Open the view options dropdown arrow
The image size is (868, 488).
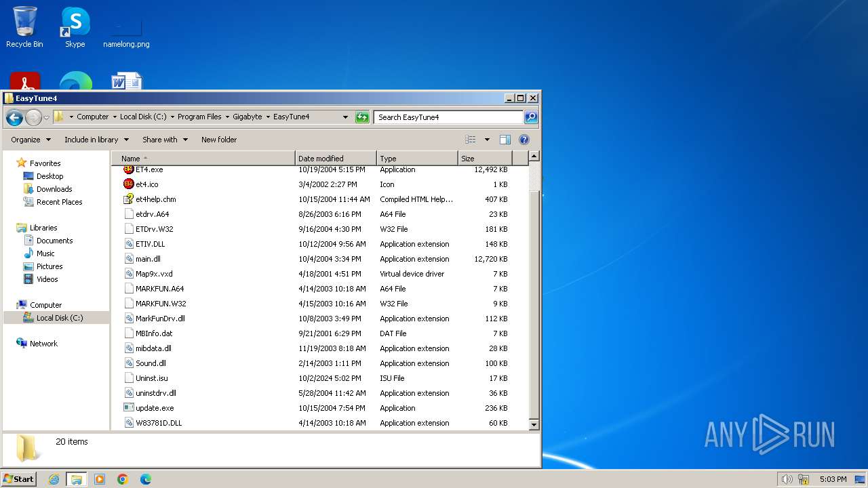tap(487, 140)
